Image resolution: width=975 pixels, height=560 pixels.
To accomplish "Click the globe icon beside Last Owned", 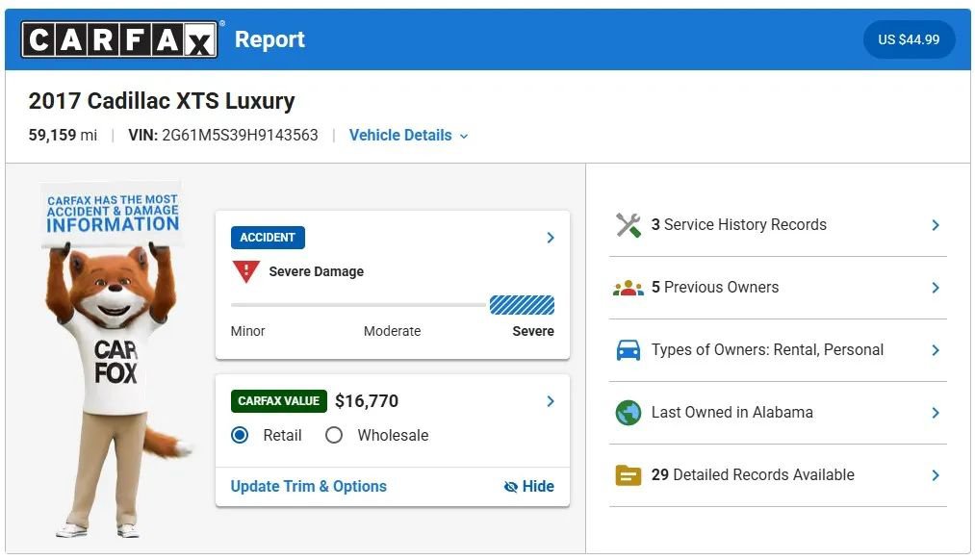I will (629, 413).
